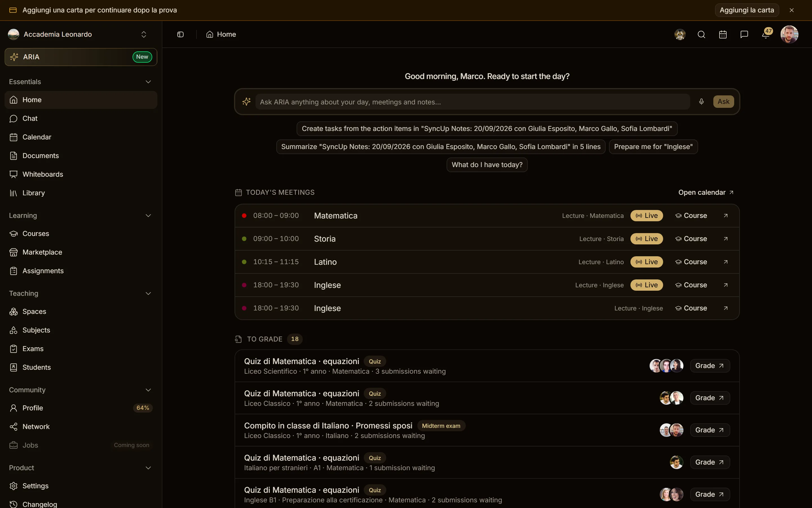Image resolution: width=812 pixels, height=508 pixels.
Task: Open the Matematica meeting arrow icon
Action: [725, 216]
